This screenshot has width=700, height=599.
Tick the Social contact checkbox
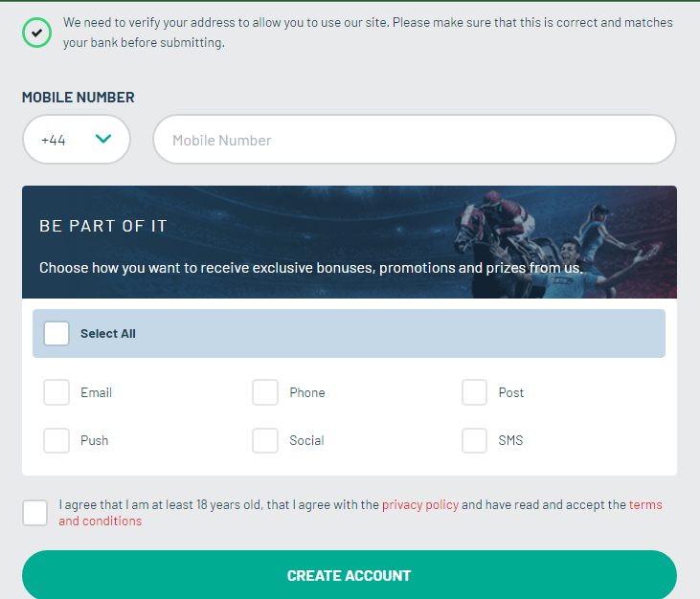(x=265, y=440)
